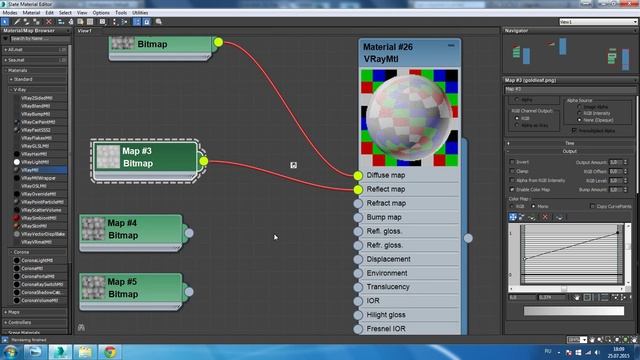This screenshot has width=640, height=360.
Task: Click Map #3 Bitmap output socket
Action: point(204,161)
